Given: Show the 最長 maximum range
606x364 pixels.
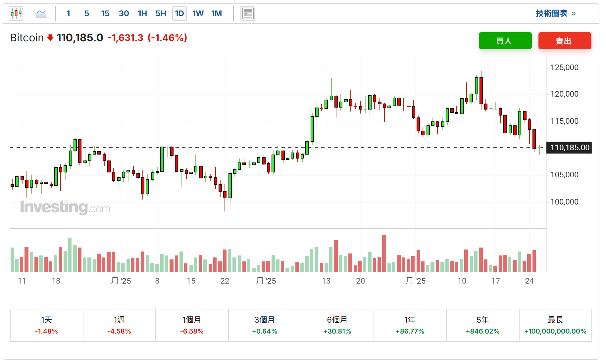Looking at the screenshot, I should pos(555,325).
